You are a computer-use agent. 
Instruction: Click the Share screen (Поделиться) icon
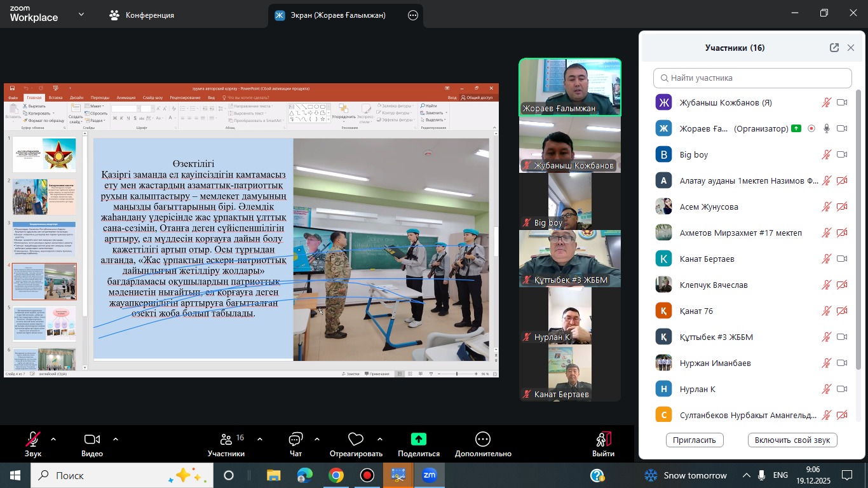[x=418, y=440]
